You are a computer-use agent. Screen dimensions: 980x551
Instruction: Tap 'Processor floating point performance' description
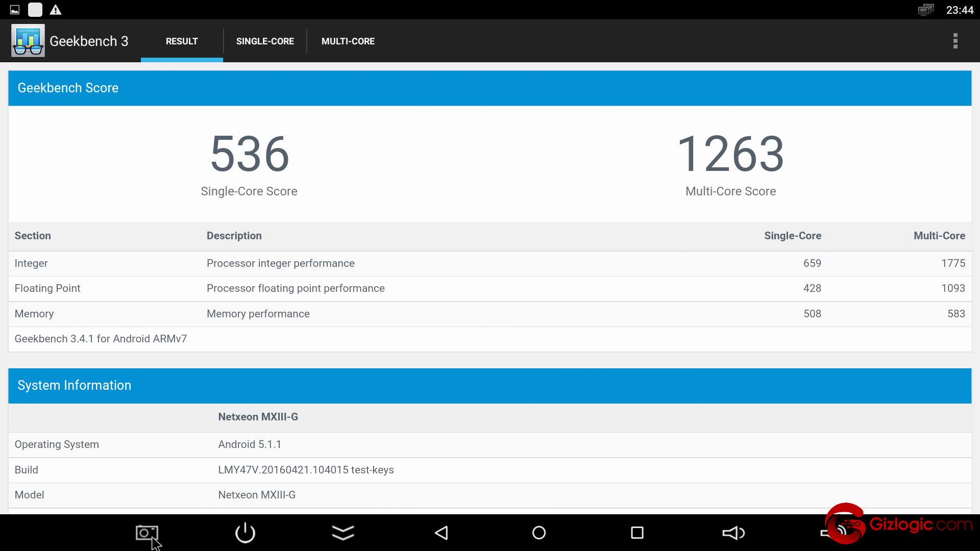(296, 288)
